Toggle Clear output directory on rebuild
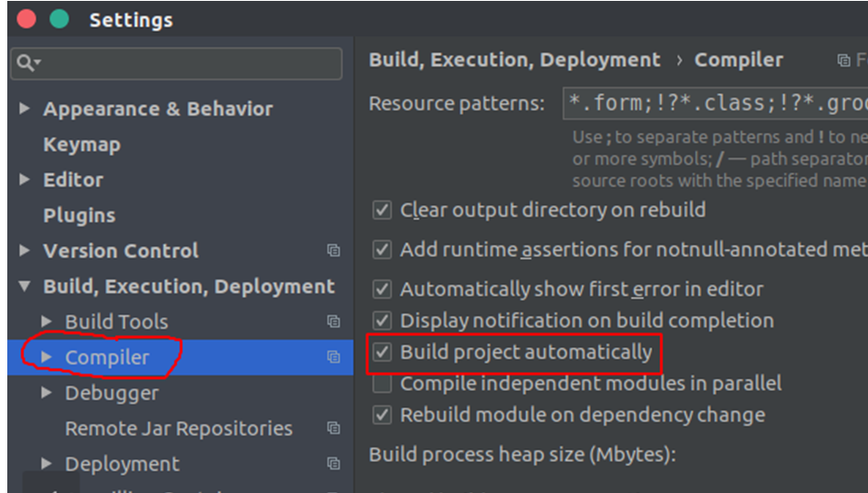This screenshot has width=868, height=493. point(382,211)
